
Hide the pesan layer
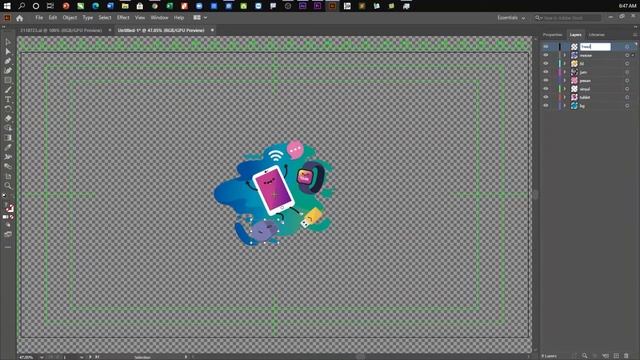coord(546,80)
